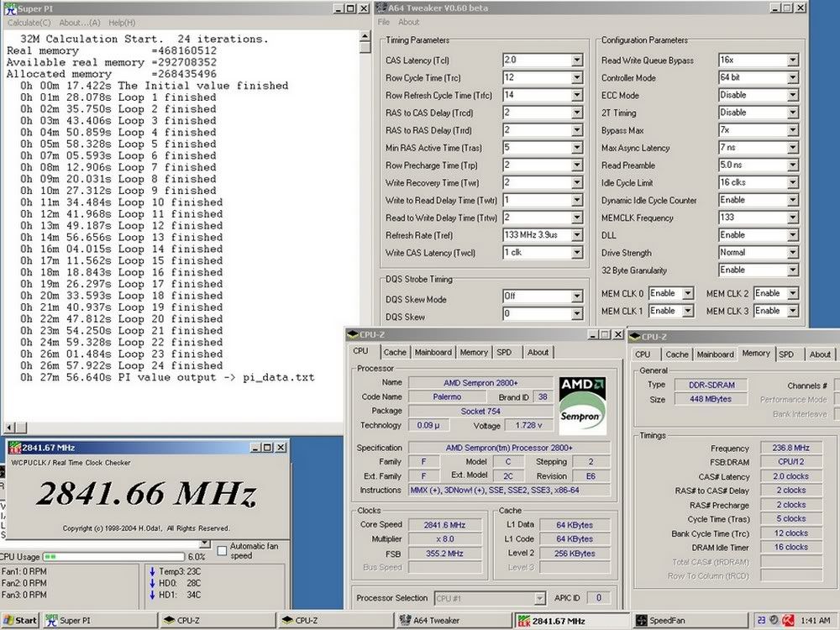Viewport: 840px width, 630px height.
Task: Click the HD1 temperature arrow icon
Action: tap(152, 596)
